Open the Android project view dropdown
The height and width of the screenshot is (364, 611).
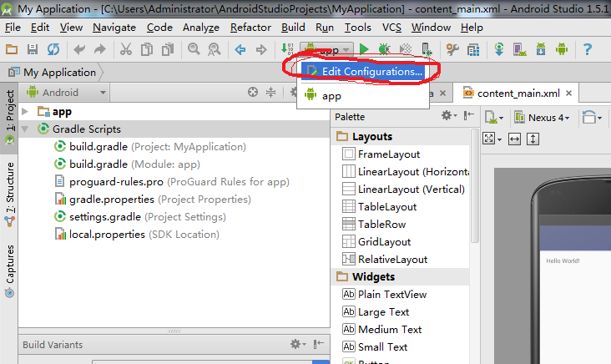click(64, 93)
